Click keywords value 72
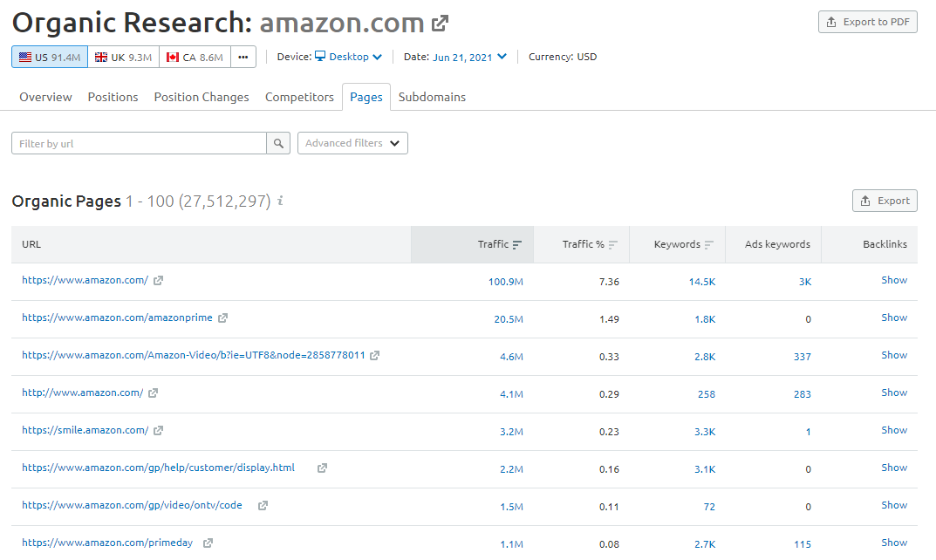 (x=709, y=507)
